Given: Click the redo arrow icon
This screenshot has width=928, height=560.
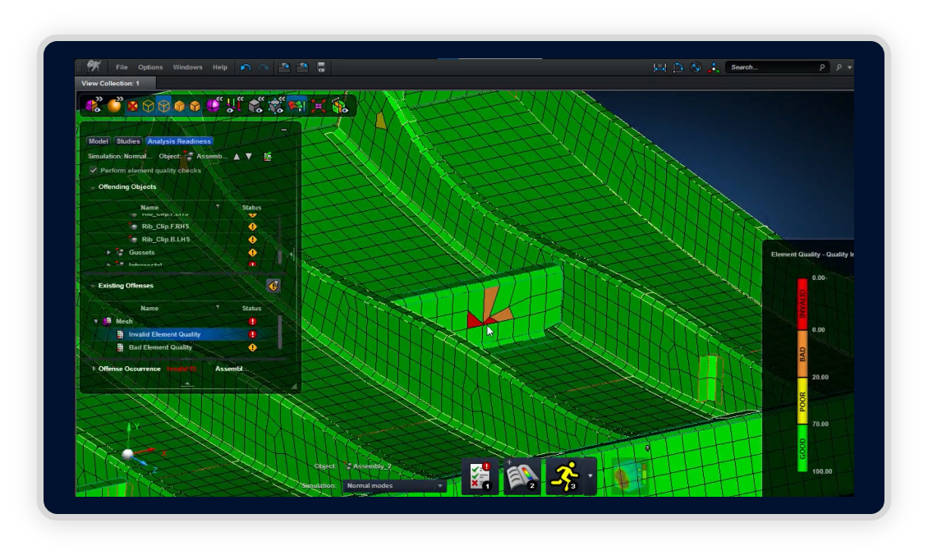Looking at the screenshot, I should coord(264,67).
